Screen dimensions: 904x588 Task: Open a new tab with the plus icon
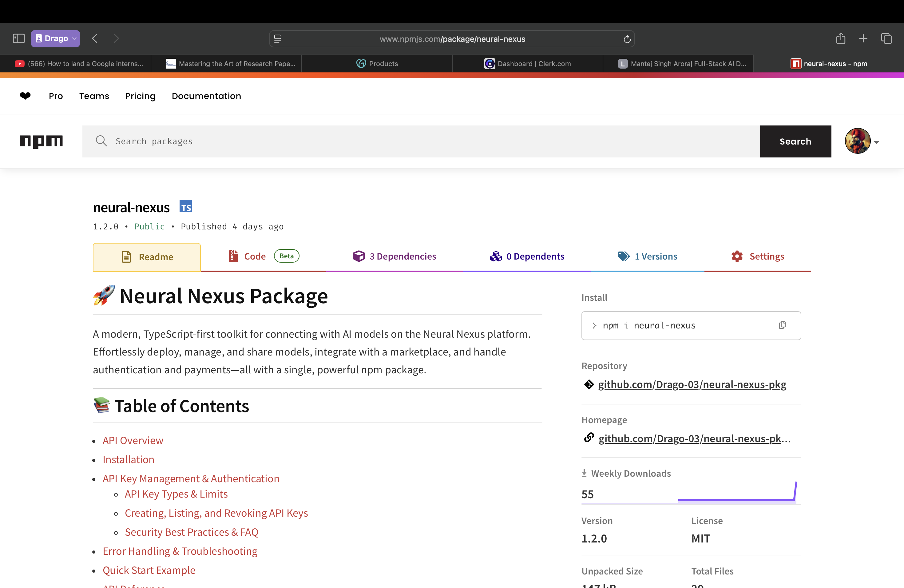pos(863,38)
